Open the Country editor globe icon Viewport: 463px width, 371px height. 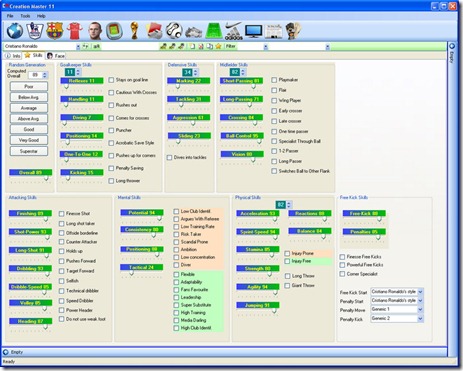[x=15, y=31]
